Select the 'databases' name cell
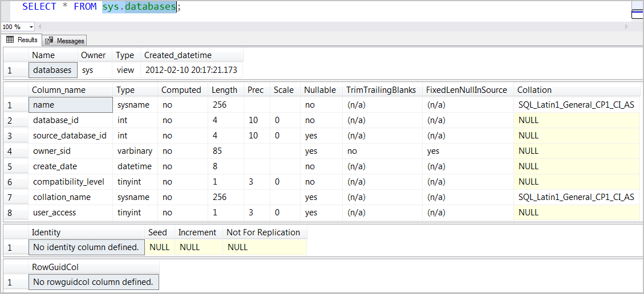 pos(52,70)
